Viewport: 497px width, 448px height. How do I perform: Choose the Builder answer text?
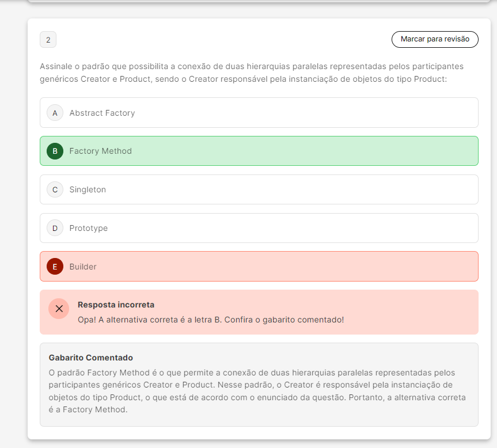click(x=83, y=267)
